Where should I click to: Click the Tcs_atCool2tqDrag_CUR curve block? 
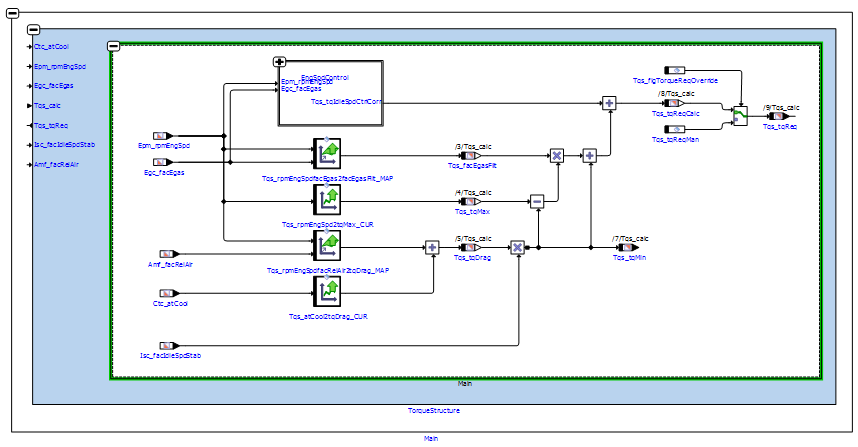pyautogui.click(x=327, y=292)
